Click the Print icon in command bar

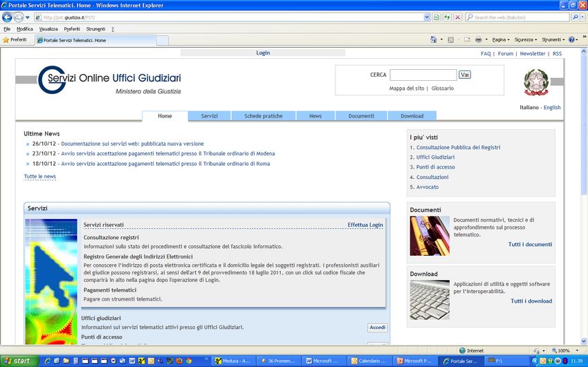coord(478,40)
